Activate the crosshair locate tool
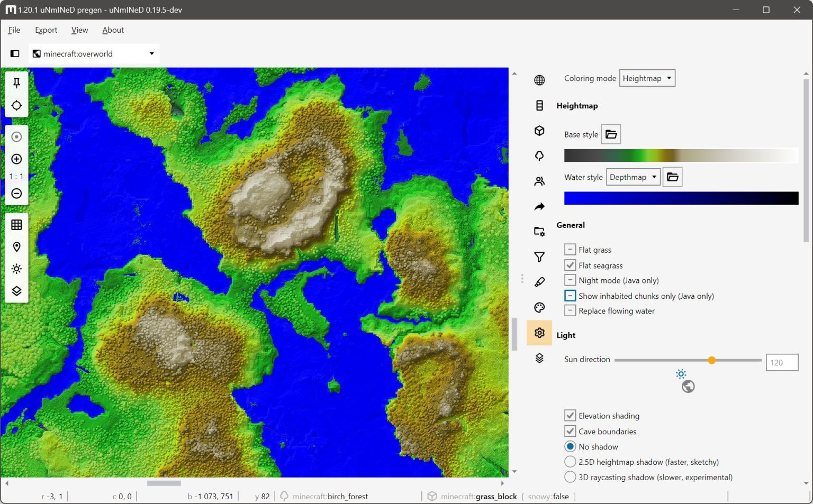Screen dimensions: 813x504 [16, 105]
